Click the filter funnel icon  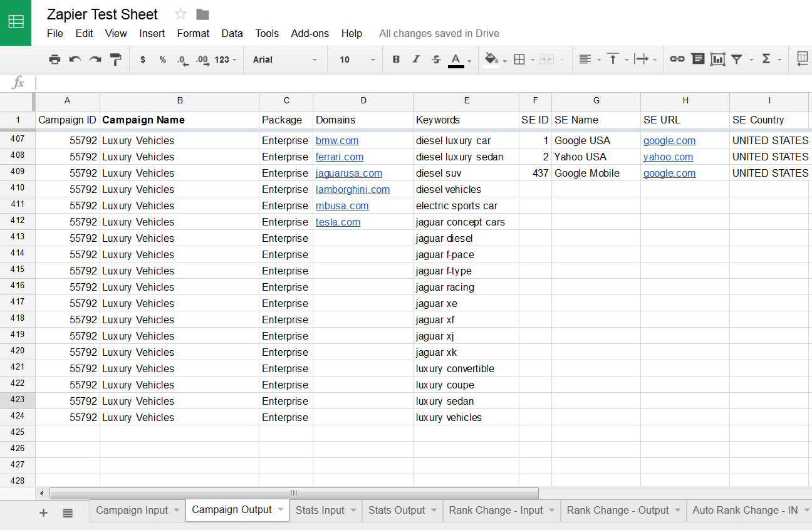click(x=737, y=59)
